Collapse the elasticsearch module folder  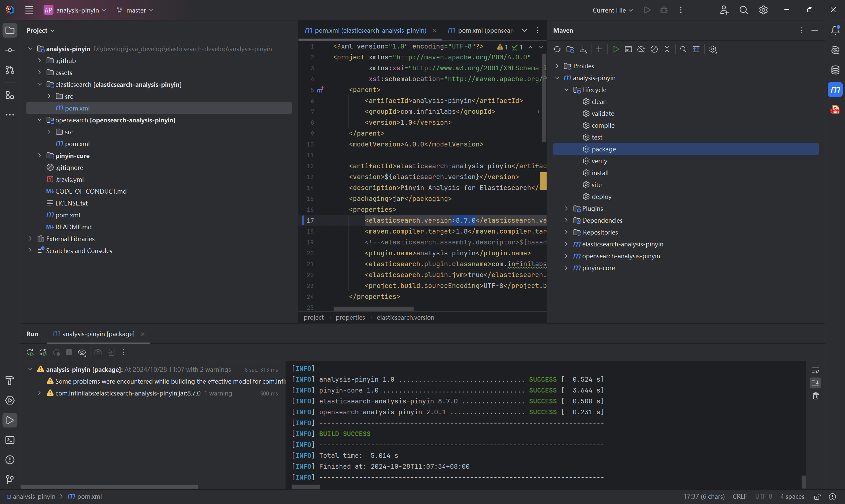click(40, 84)
